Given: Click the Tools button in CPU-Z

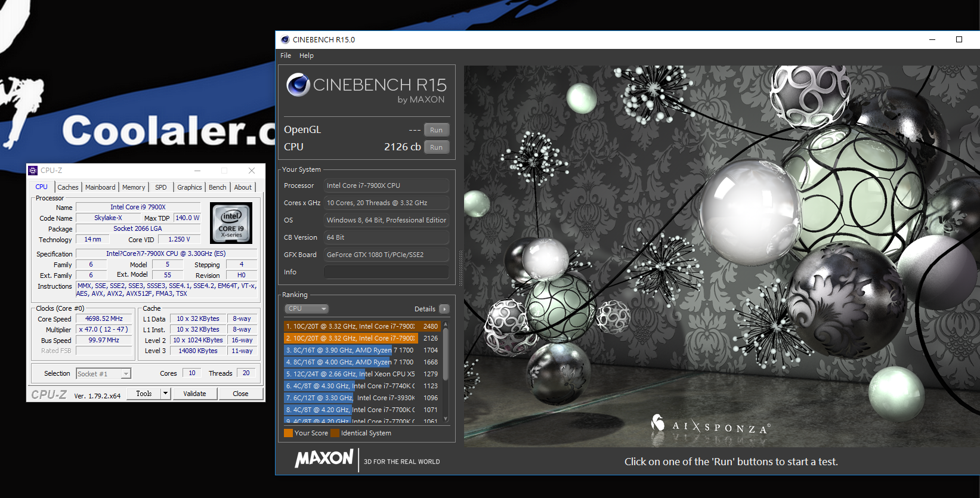Looking at the screenshot, I should point(144,394).
